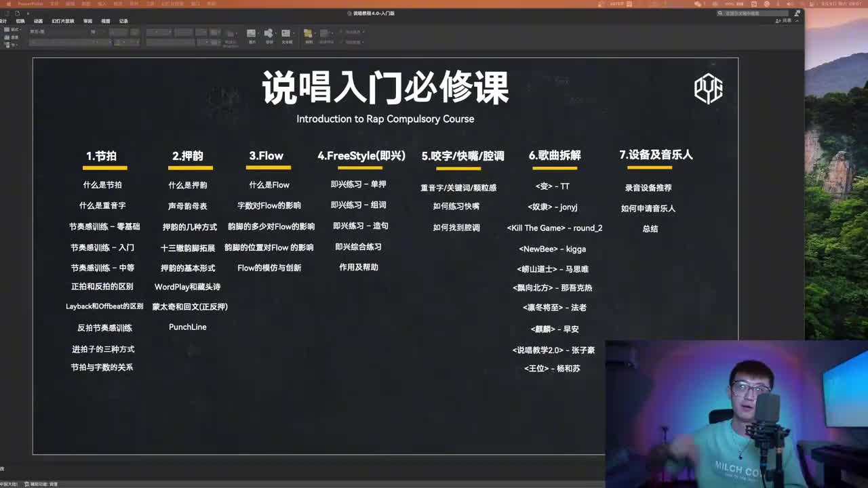Click the text 如何找到腔调
Image resolution: width=868 pixels, height=488 pixels.
pyautogui.click(x=456, y=228)
